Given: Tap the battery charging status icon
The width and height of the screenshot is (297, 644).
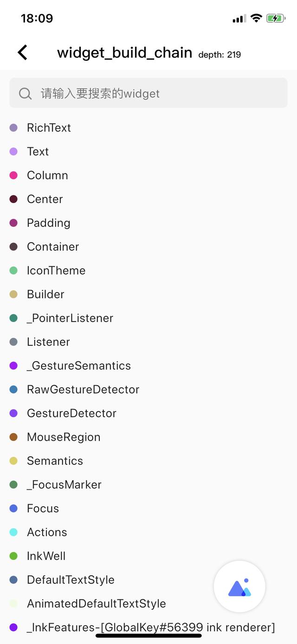Looking at the screenshot, I should click(x=276, y=19).
